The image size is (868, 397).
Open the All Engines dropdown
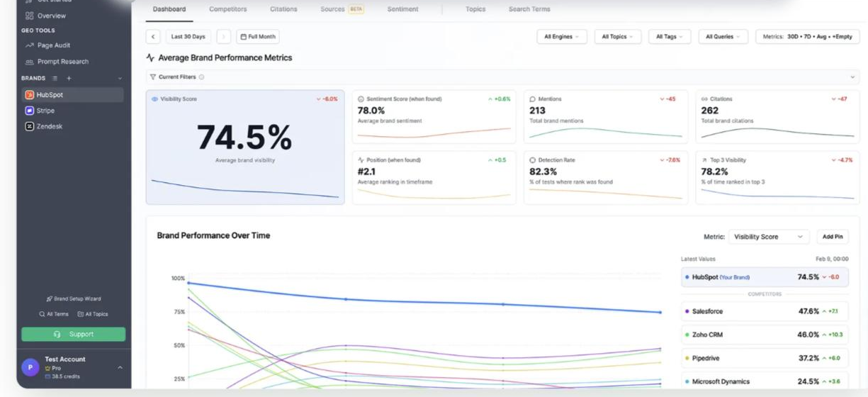click(562, 37)
